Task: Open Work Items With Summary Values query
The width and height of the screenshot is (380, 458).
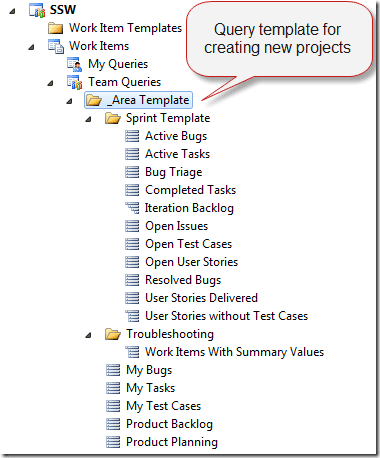Action: coord(234,352)
